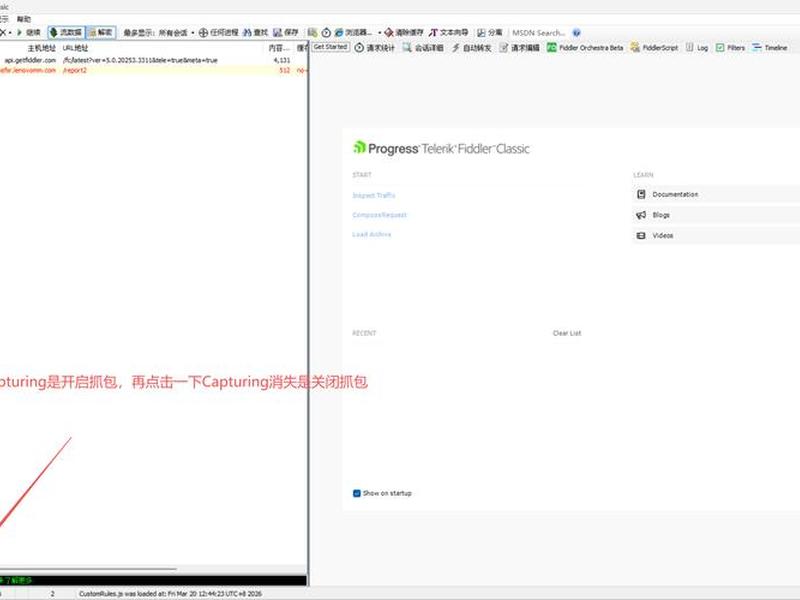Sort sessions by URL地址 column header

[76, 48]
